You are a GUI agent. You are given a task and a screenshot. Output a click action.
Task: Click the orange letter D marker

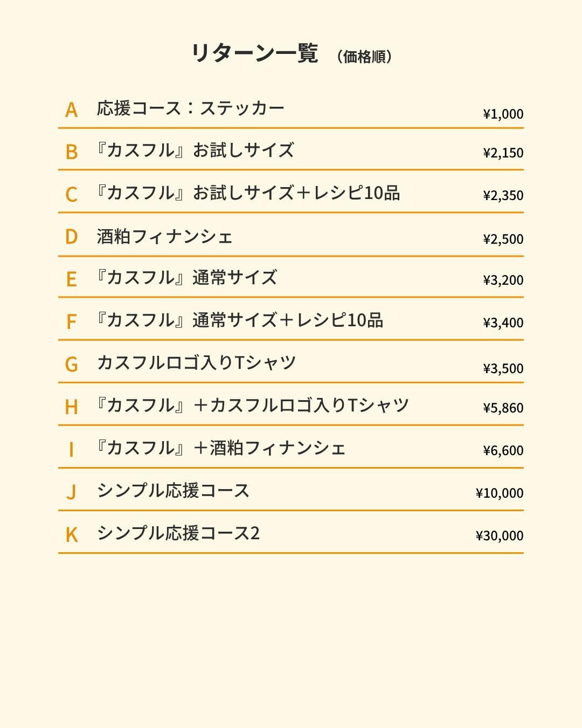point(71,237)
